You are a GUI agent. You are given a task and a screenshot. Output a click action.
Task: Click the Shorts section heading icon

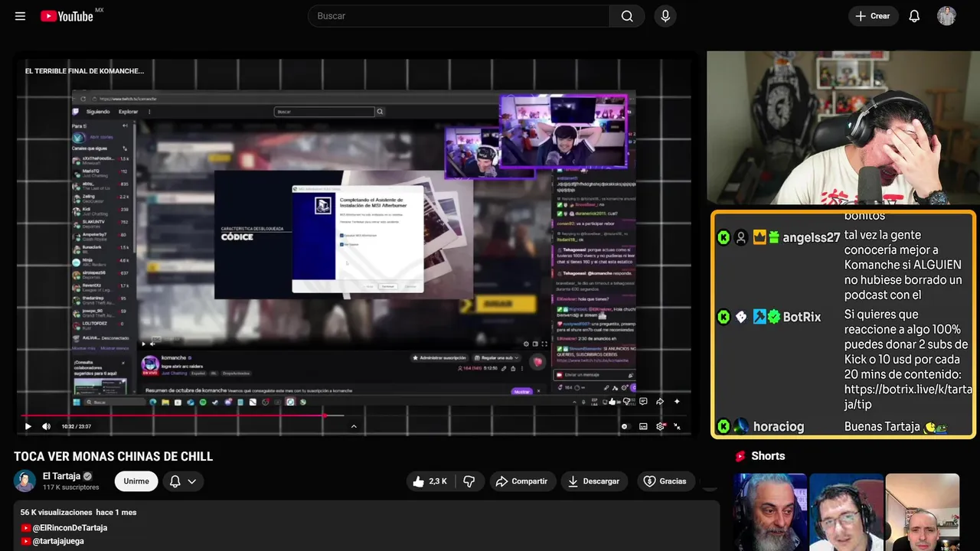(740, 456)
